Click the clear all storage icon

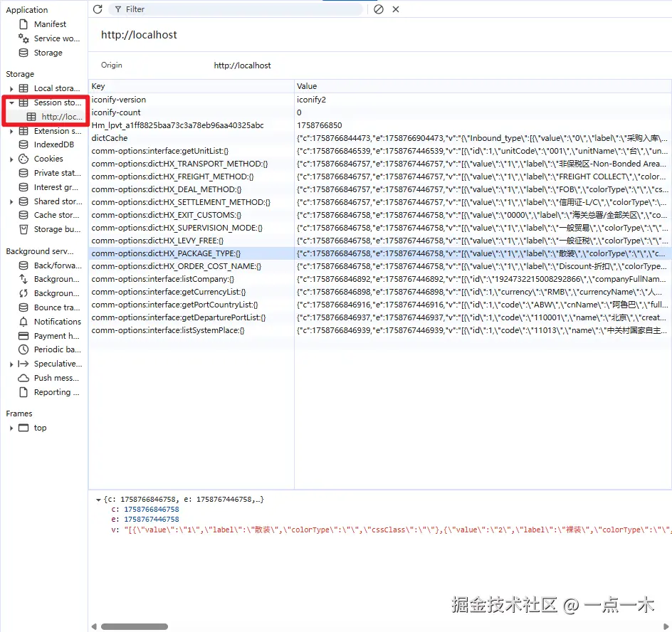click(x=379, y=9)
